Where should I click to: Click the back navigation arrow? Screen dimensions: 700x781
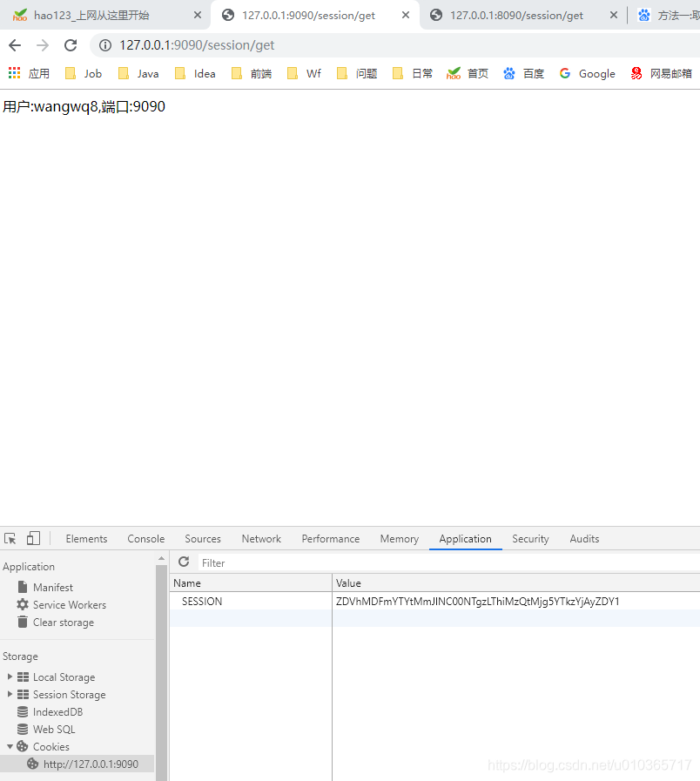[x=14, y=44]
